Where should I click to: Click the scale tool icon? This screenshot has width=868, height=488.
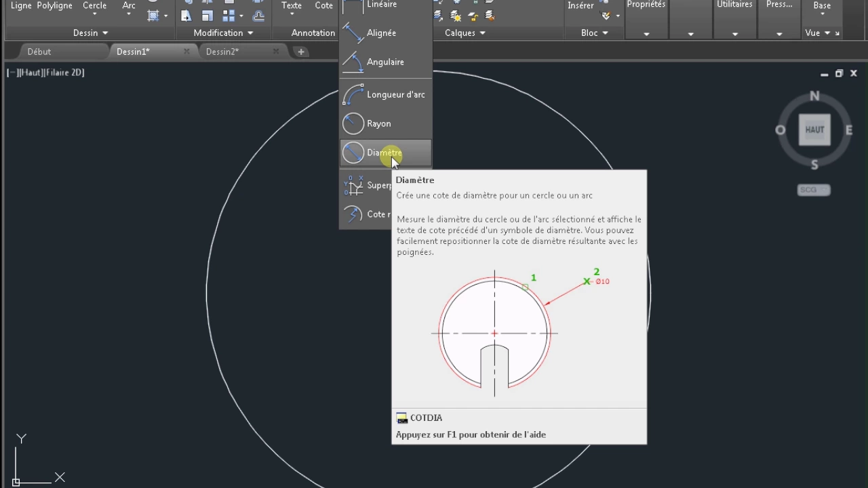[208, 16]
